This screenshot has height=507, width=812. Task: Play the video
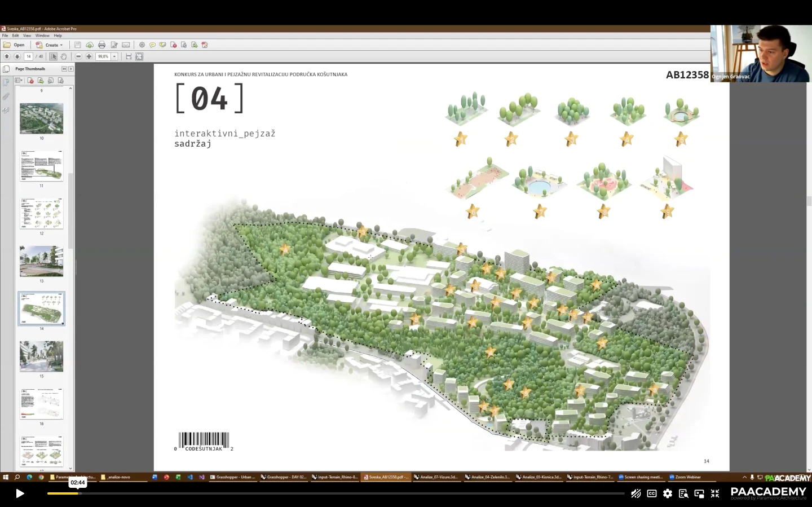click(20, 493)
